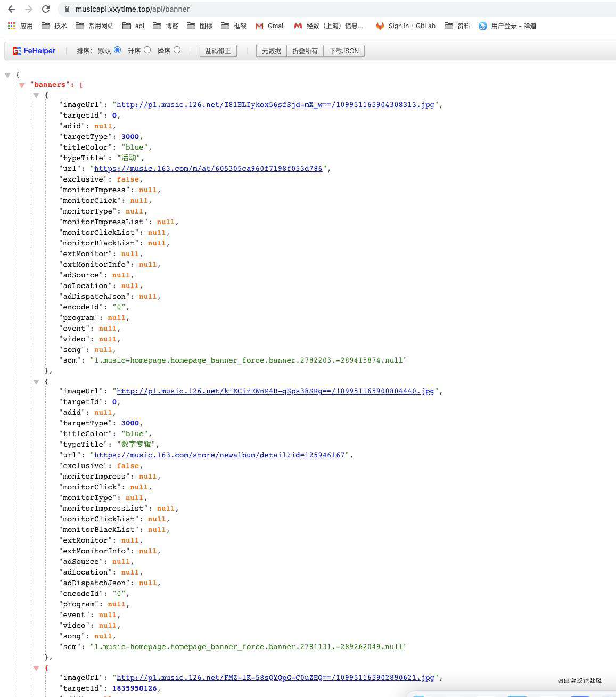This screenshot has height=697, width=616.
Task: Click the targetId value 1835950126
Action: point(134,688)
